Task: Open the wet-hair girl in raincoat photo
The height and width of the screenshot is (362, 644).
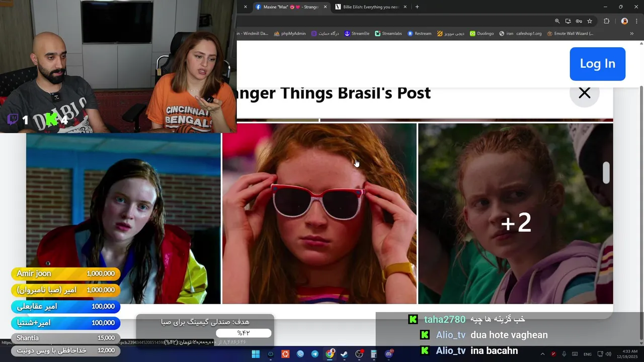Action: (123, 218)
